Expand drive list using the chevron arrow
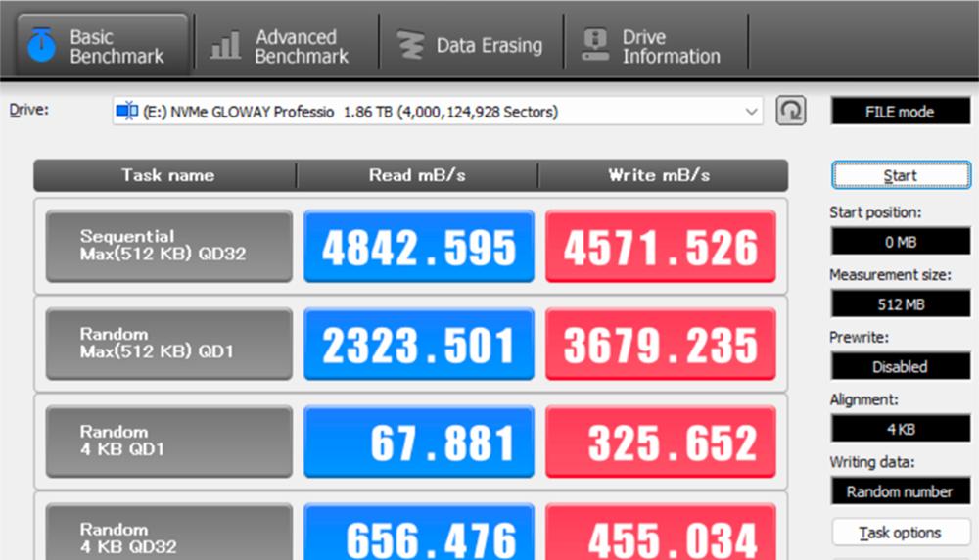The image size is (979, 560). 751,112
